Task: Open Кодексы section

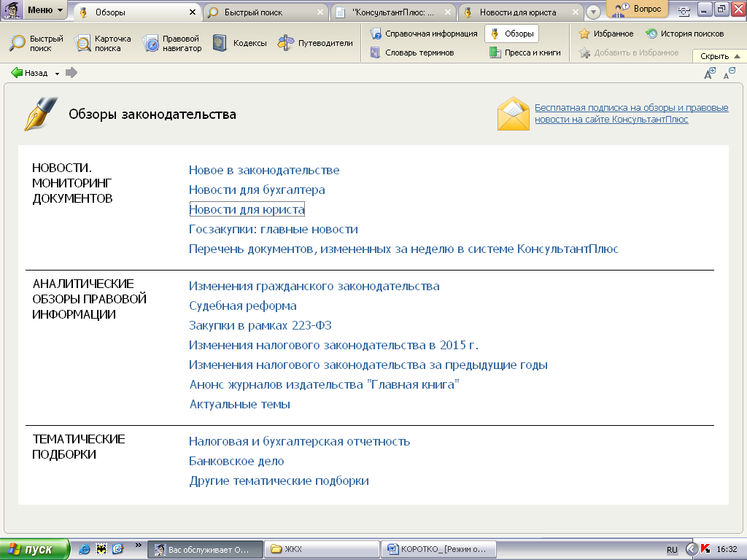Action: tap(239, 43)
